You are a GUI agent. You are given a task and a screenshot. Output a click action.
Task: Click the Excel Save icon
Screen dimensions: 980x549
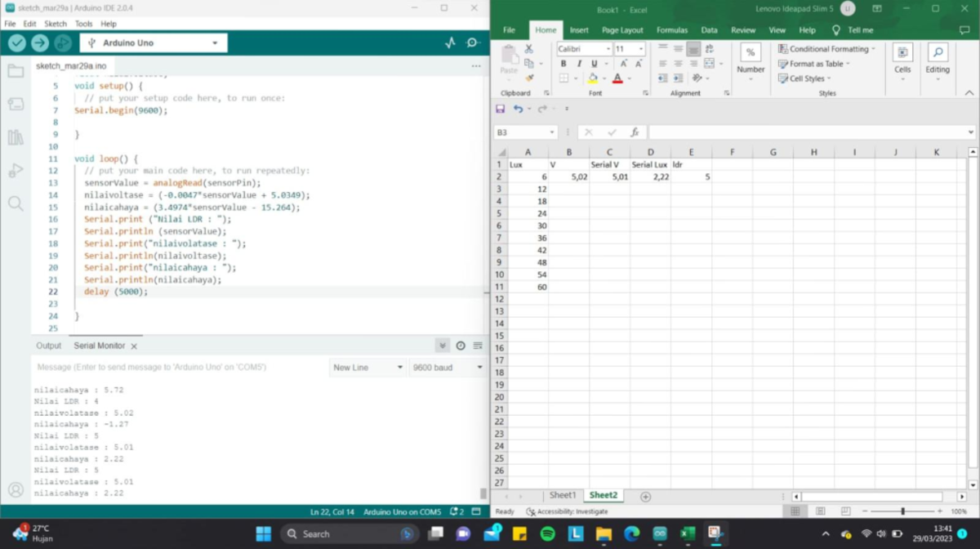pos(501,109)
